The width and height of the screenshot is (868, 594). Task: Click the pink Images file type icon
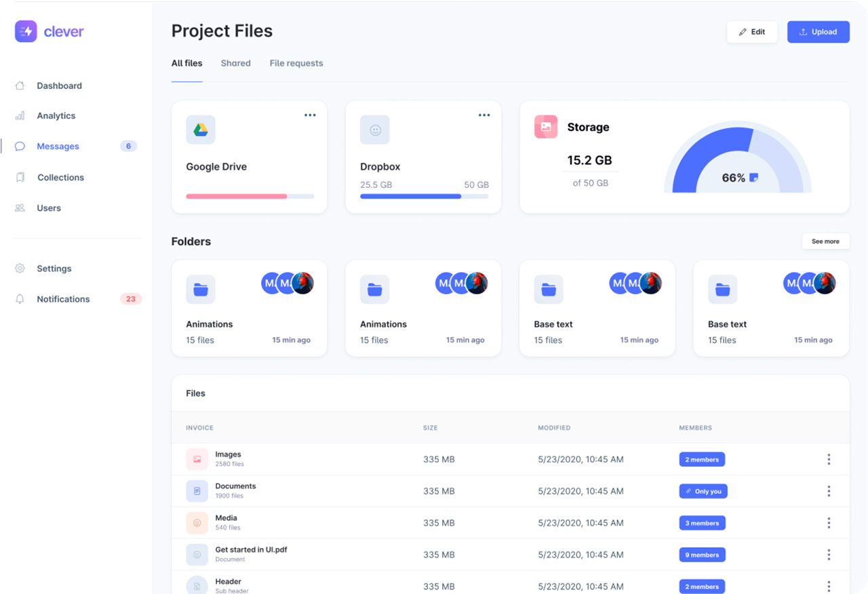point(197,459)
